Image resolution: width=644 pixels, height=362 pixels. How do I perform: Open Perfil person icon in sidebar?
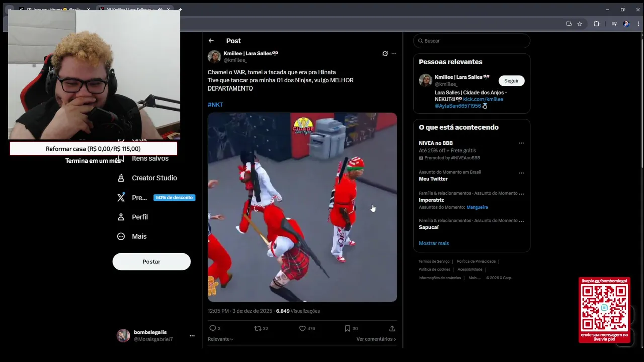coord(121,217)
